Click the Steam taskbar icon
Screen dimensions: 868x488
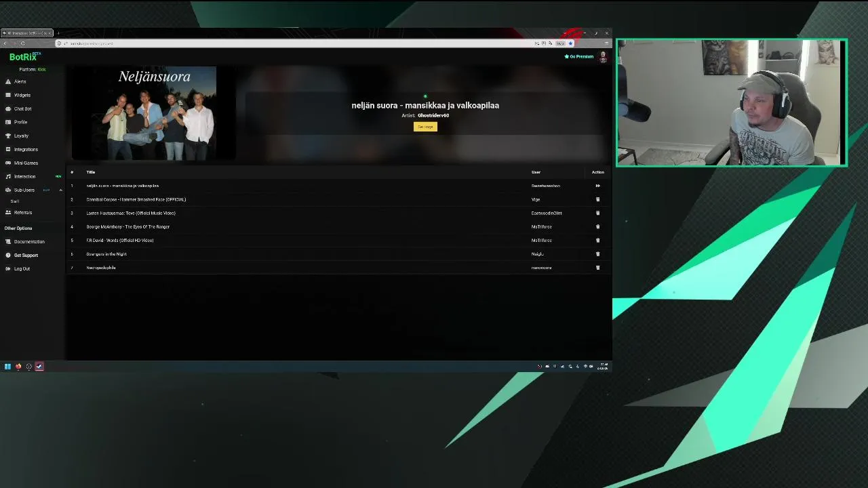(x=39, y=367)
